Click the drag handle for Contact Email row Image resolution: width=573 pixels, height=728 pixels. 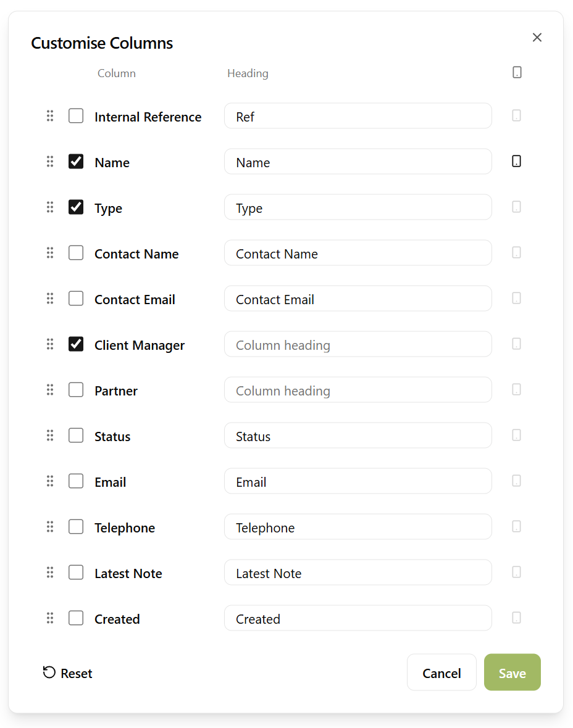pyautogui.click(x=50, y=299)
